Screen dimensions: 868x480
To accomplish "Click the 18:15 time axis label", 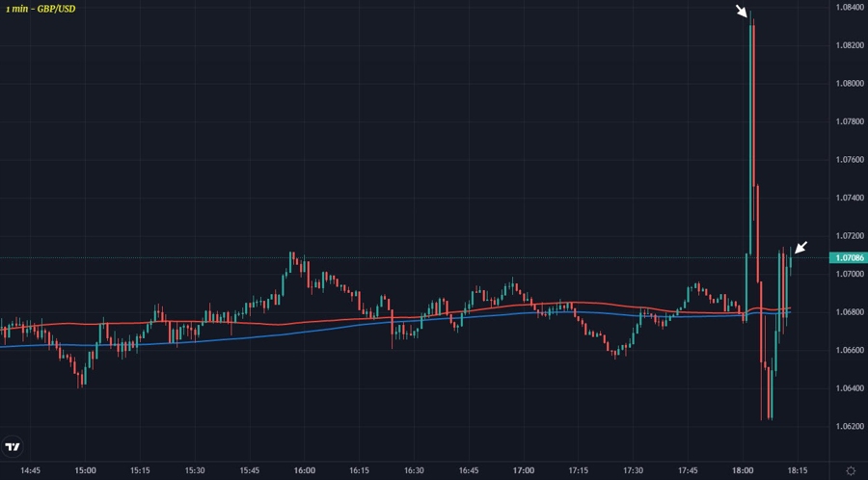I will [798, 470].
